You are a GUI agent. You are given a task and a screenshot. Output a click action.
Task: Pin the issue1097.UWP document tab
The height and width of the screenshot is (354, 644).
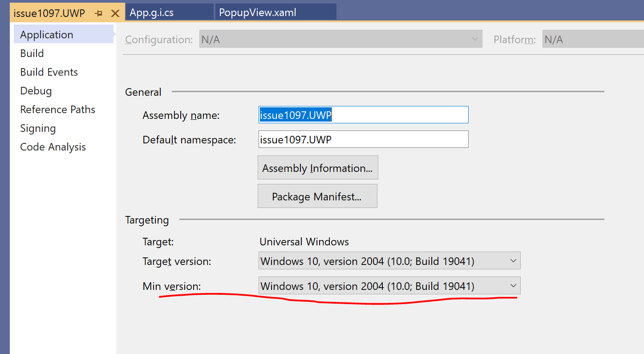(98, 13)
